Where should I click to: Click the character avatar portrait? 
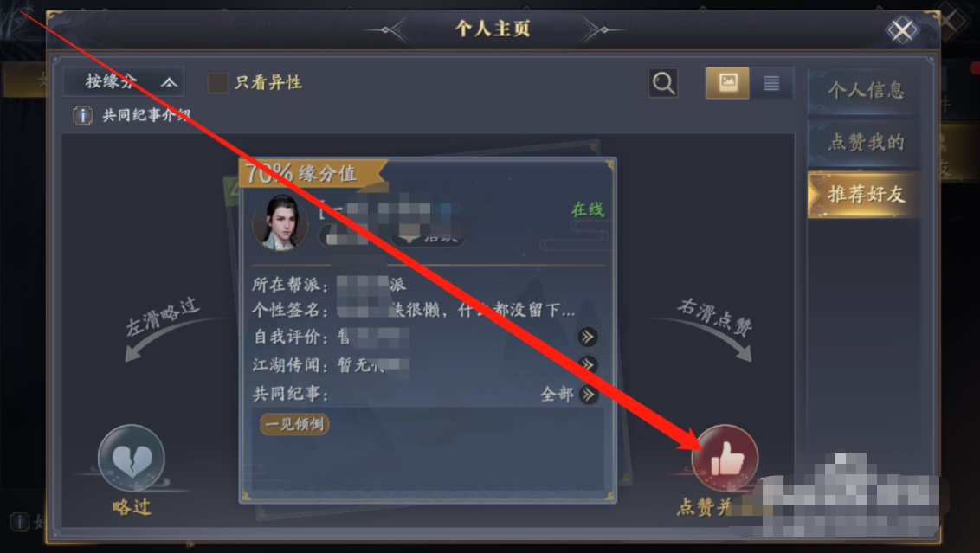tap(280, 223)
